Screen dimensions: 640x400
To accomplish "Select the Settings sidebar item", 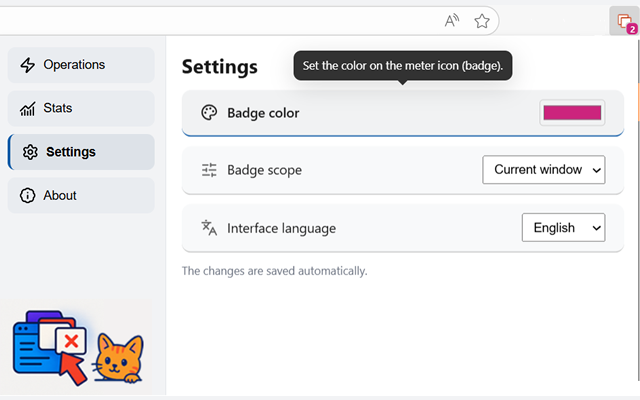I will click(81, 152).
